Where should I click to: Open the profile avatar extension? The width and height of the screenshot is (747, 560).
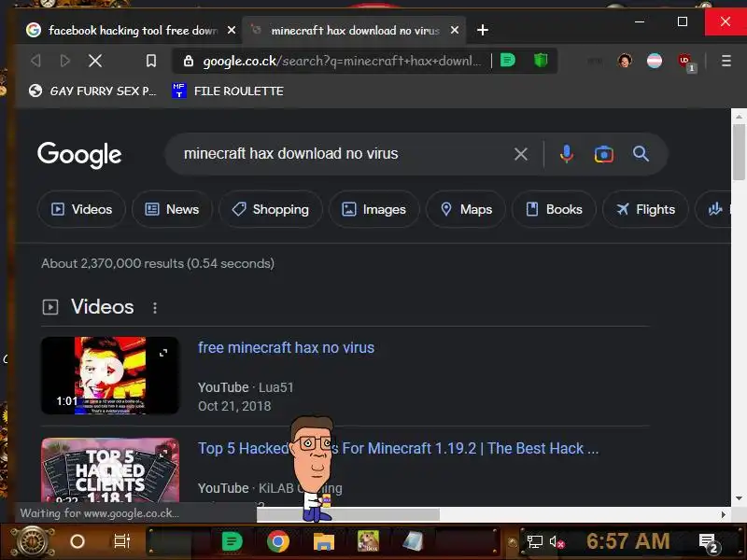625,61
